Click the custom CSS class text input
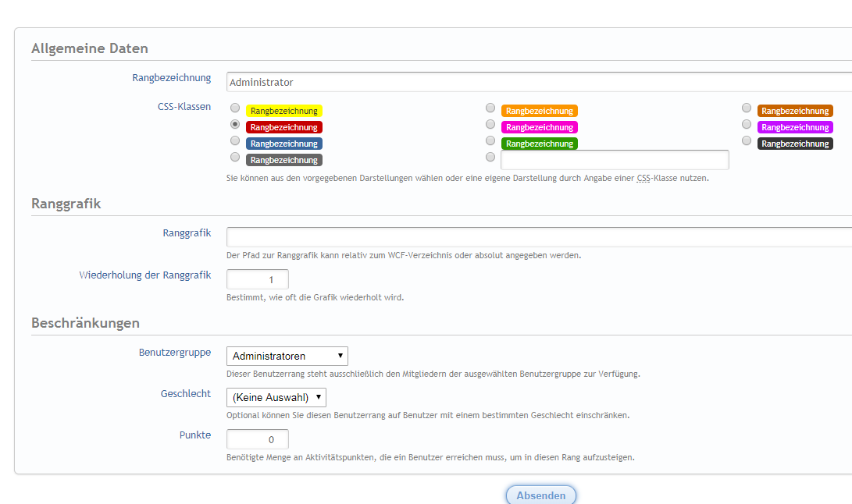Viewport: 852px width, 504px height. coord(615,160)
